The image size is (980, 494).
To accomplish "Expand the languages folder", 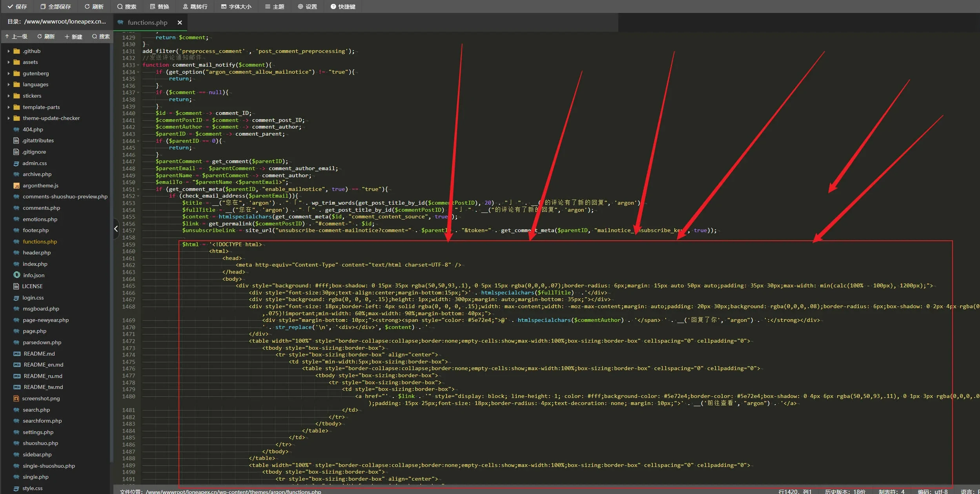I will [x=9, y=85].
